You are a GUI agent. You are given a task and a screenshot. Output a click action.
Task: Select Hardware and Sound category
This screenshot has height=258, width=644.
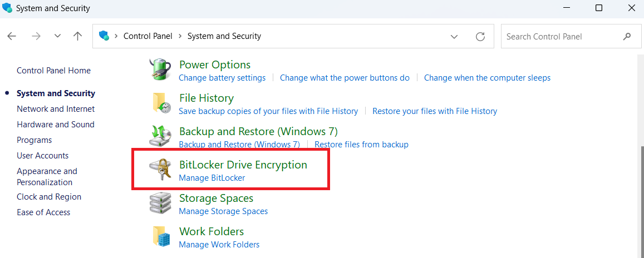(56, 125)
